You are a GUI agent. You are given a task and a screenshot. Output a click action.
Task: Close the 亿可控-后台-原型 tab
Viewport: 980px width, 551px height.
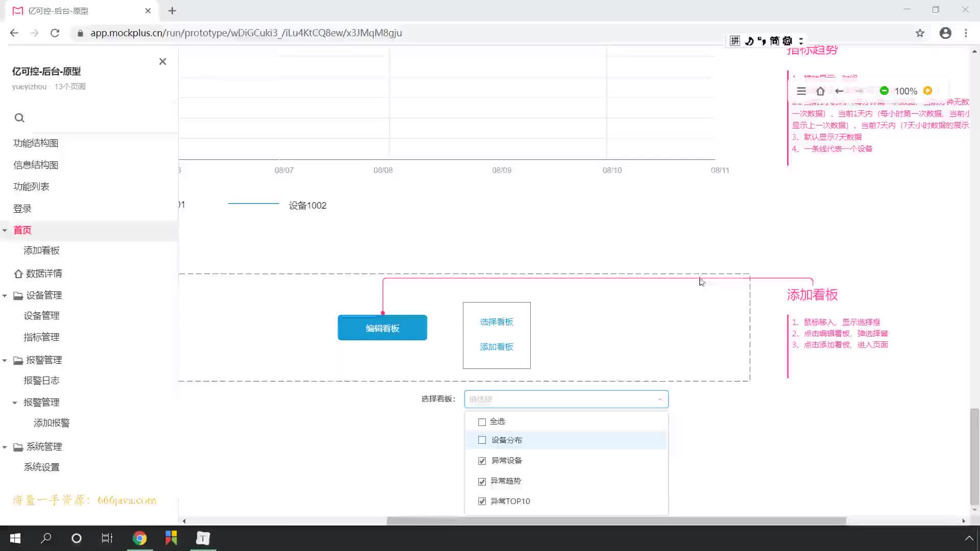click(x=148, y=11)
